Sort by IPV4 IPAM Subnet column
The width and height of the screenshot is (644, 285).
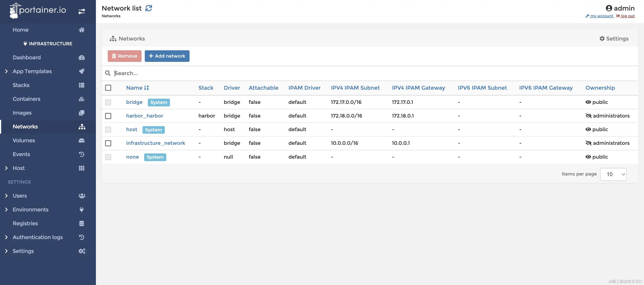tap(355, 88)
